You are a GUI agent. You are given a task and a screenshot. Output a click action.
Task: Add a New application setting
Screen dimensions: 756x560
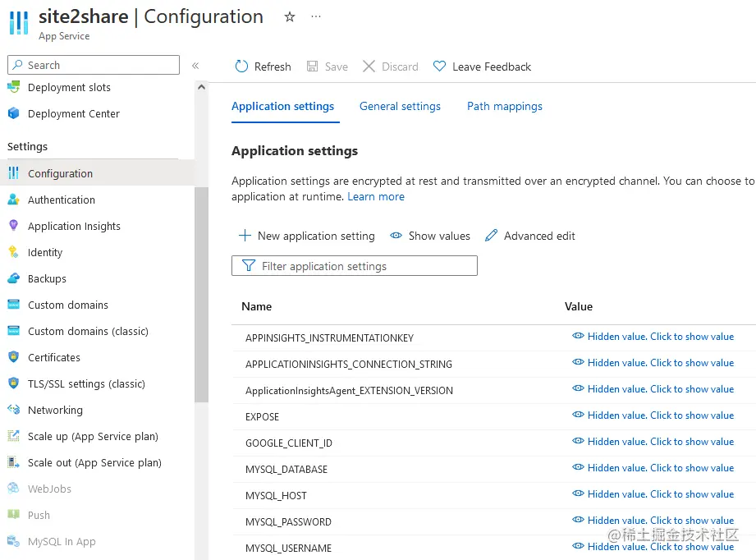pyautogui.click(x=305, y=236)
